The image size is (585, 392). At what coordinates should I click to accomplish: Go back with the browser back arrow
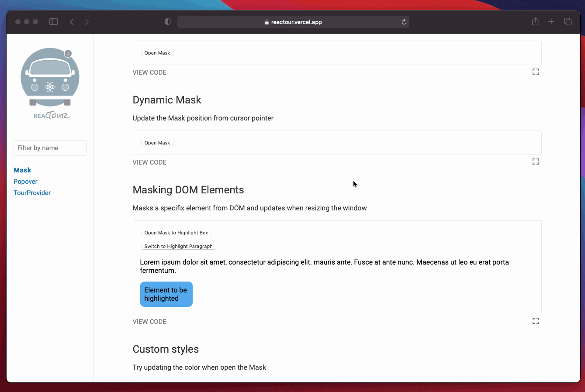[72, 22]
